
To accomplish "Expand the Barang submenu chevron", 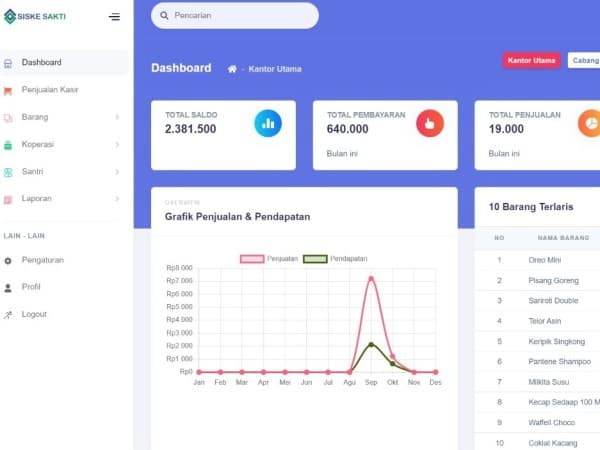I will (x=117, y=117).
